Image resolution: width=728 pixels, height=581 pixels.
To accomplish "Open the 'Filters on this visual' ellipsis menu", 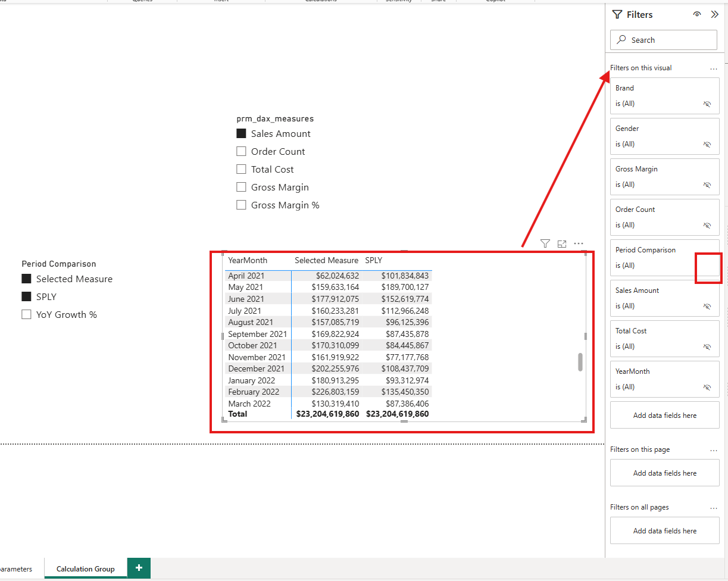I will (714, 68).
